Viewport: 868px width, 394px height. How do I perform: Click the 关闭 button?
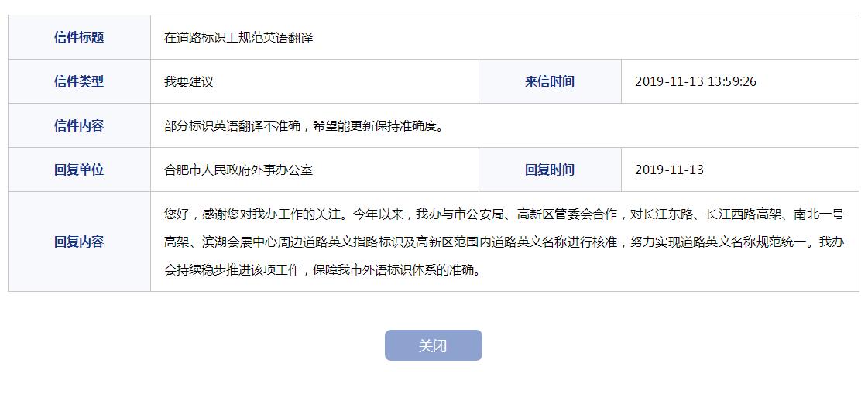click(x=434, y=345)
